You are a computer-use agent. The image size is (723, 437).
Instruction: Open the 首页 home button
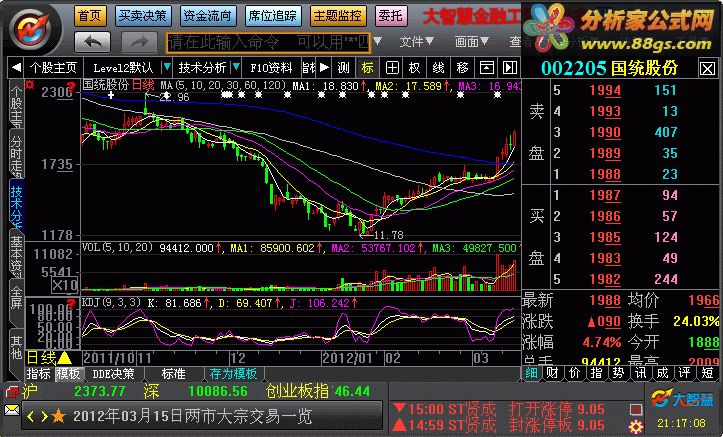pos(90,16)
